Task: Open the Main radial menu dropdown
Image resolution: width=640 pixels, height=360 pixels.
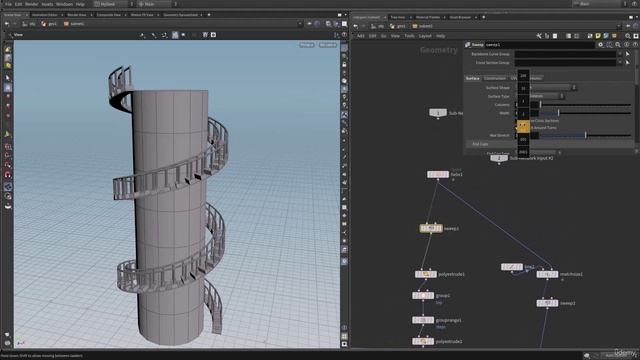Action: [x=158, y=4]
